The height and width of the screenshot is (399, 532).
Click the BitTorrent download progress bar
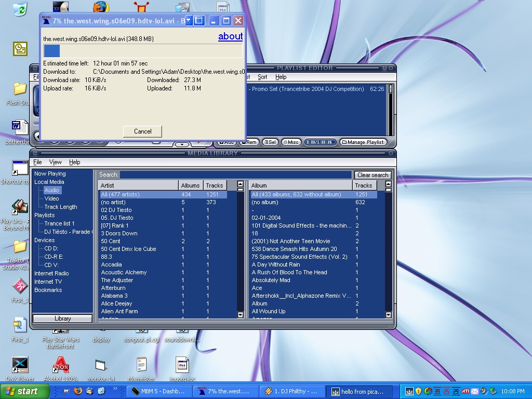pyautogui.click(x=143, y=51)
